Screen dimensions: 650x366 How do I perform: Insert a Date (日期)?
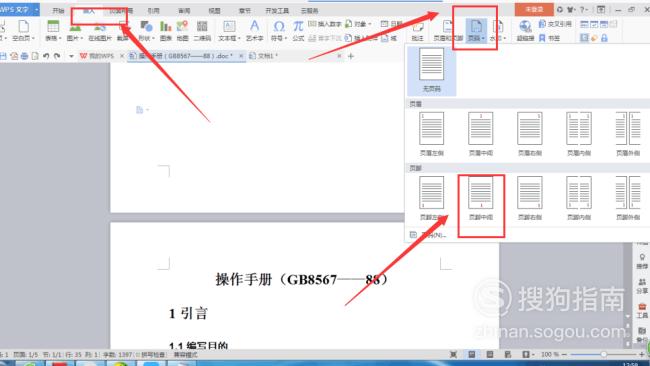pyautogui.click(x=391, y=24)
